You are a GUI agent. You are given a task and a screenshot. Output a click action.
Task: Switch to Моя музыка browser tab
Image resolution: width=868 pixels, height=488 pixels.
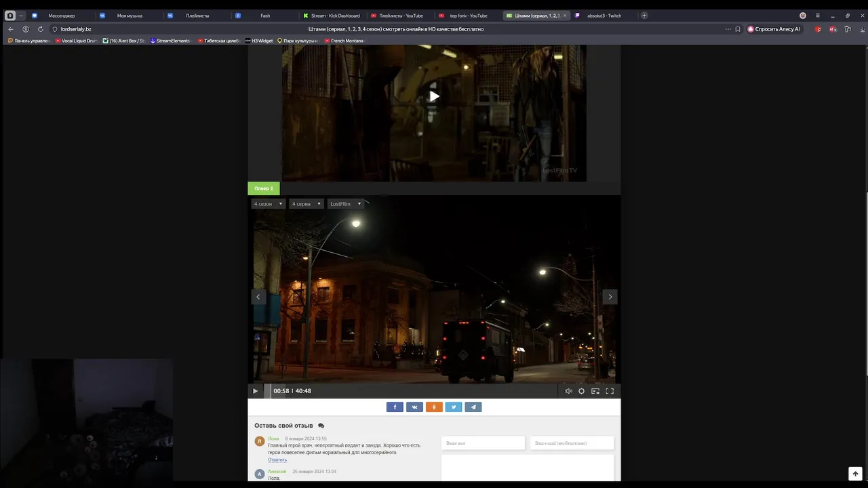coord(129,16)
